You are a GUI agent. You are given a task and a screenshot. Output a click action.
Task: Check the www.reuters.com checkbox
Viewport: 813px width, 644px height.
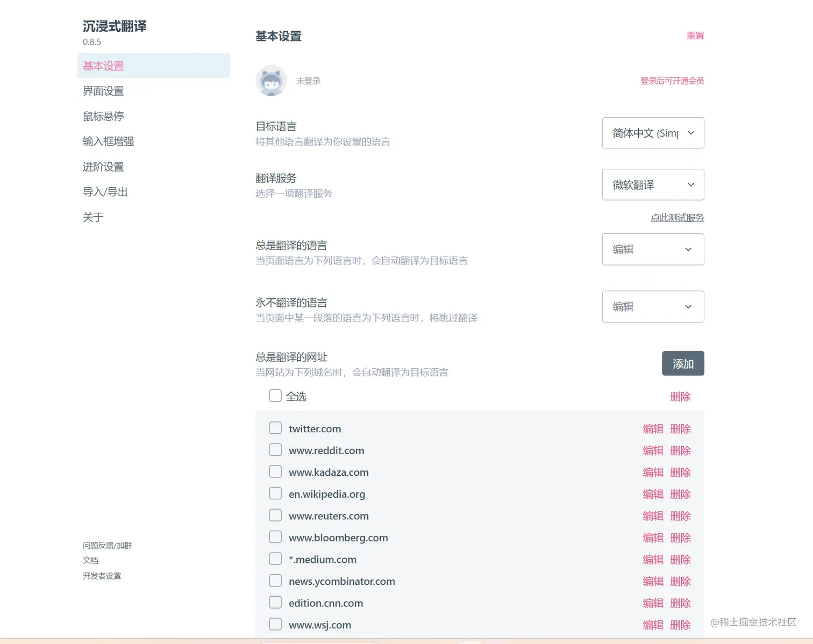pyautogui.click(x=275, y=515)
